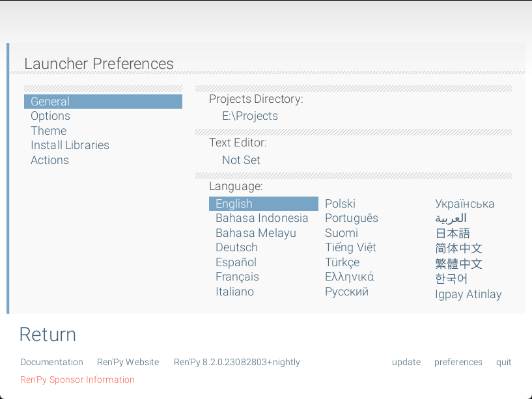The width and height of the screenshot is (532, 399).
Task: Select the Polski language option
Action: tap(340, 203)
